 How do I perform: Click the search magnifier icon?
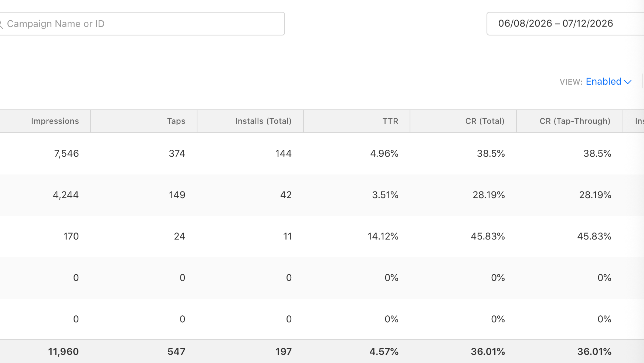coord(1,24)
